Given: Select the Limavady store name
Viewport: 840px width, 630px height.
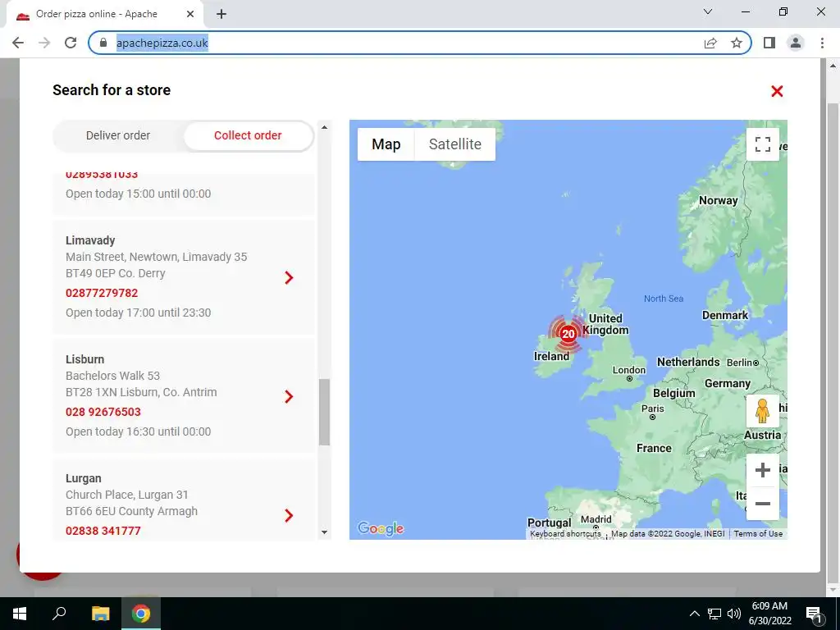Looking at the screenshot, I should pos(90,240).
